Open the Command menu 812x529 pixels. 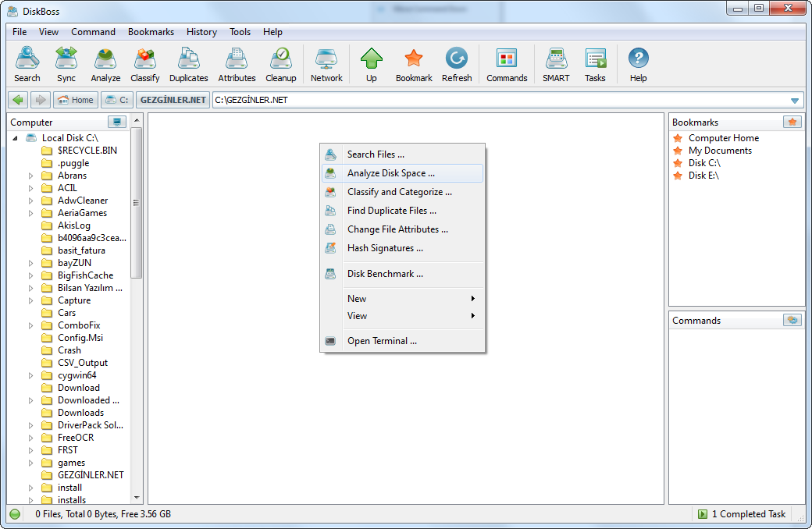(x=93, y=32)
